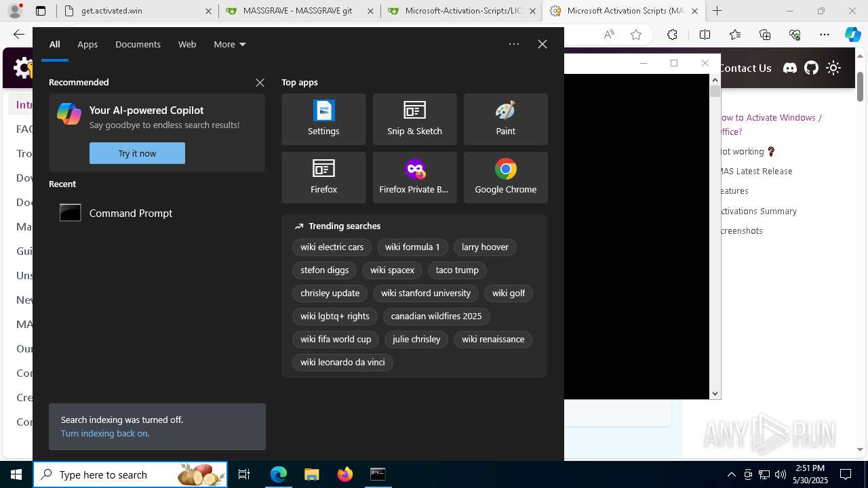Launch Google Chrome app tile

tap(505, 178)
